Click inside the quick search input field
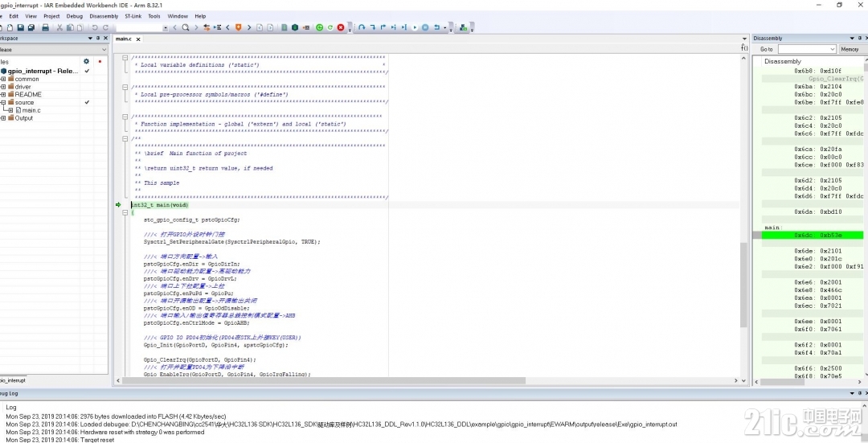This screenshot has height=443, width=868. 139,27
